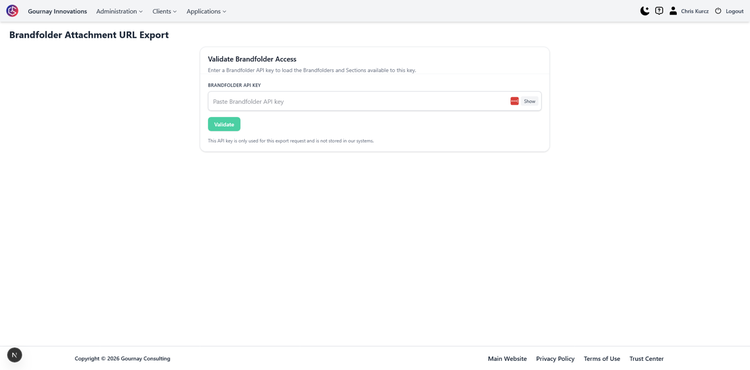Toggle dark mode moon icon

[645, 11]
